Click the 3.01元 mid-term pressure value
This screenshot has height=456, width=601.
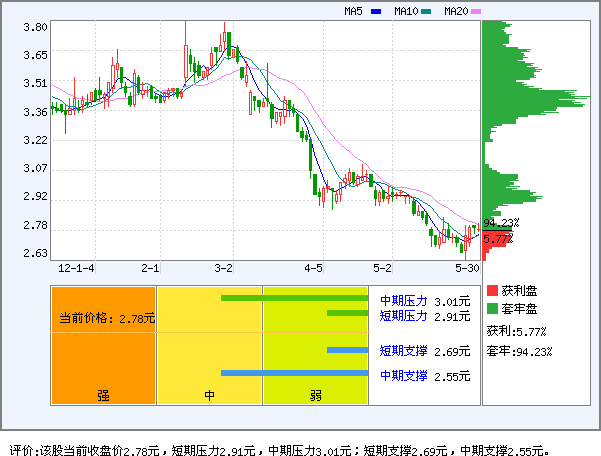[452, 302]
